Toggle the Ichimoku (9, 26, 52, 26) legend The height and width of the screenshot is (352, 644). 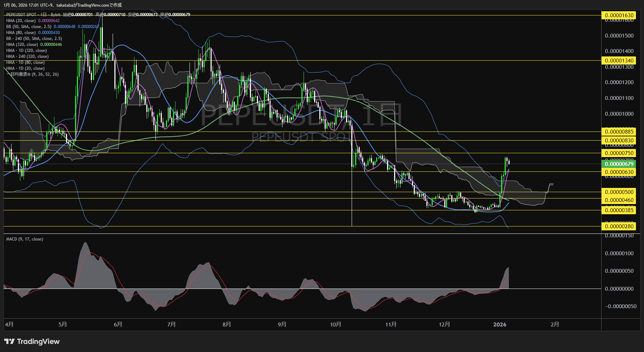pyautogui.click(x=32, y=74)
